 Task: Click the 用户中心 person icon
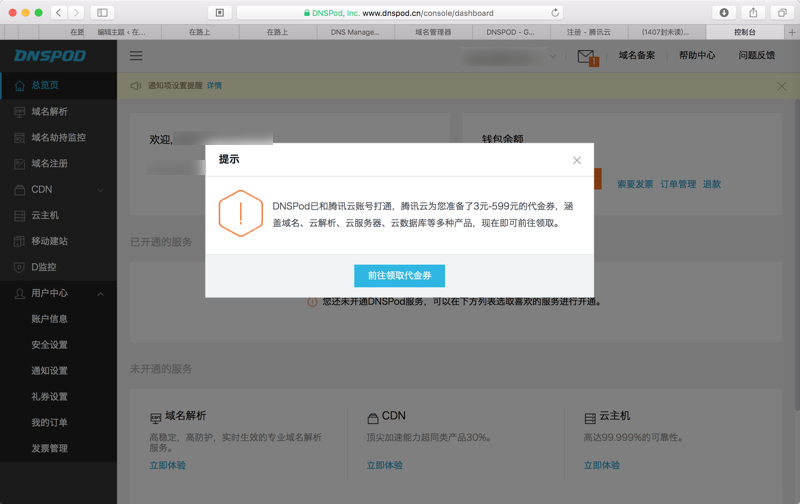coord(19,293)
